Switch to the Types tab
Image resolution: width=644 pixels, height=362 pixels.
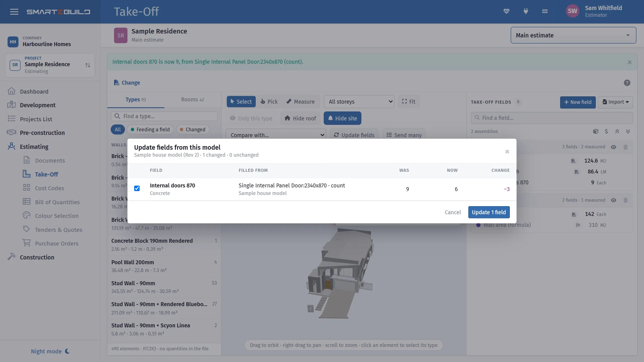pyautogui.click(x=136, y=99)
